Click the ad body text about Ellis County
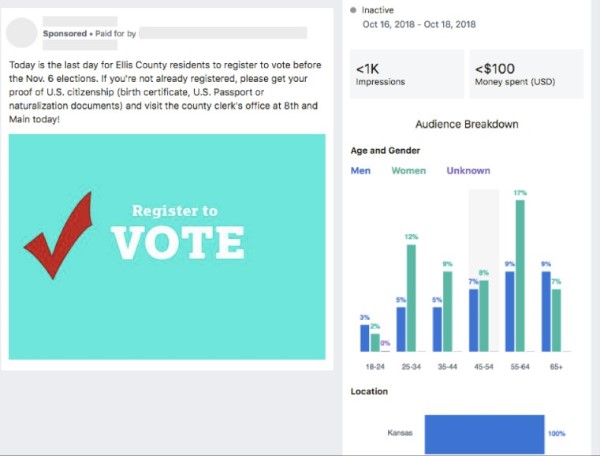This screenshot has width=600, height=456. point(165,92)
